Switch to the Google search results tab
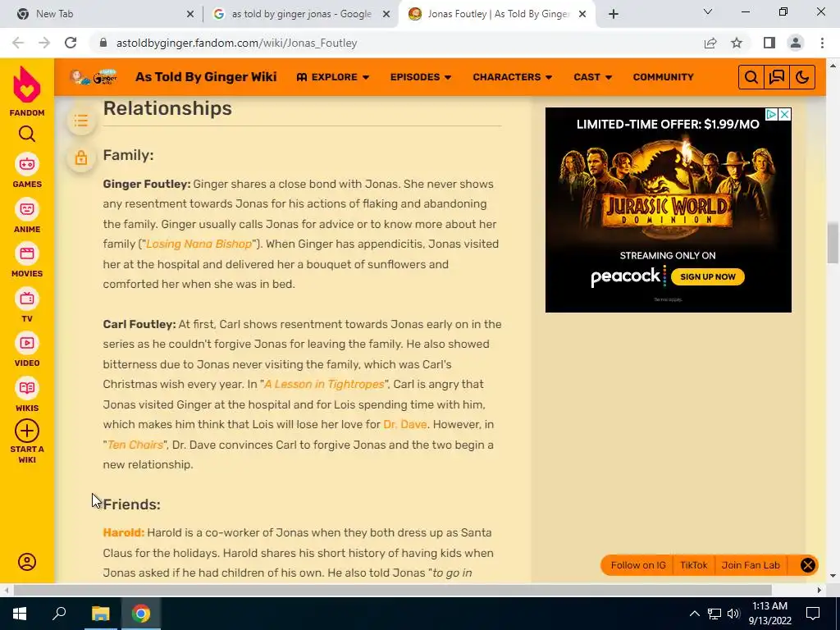This screenshot has width=840, height=630. click(x=301, y=14)
